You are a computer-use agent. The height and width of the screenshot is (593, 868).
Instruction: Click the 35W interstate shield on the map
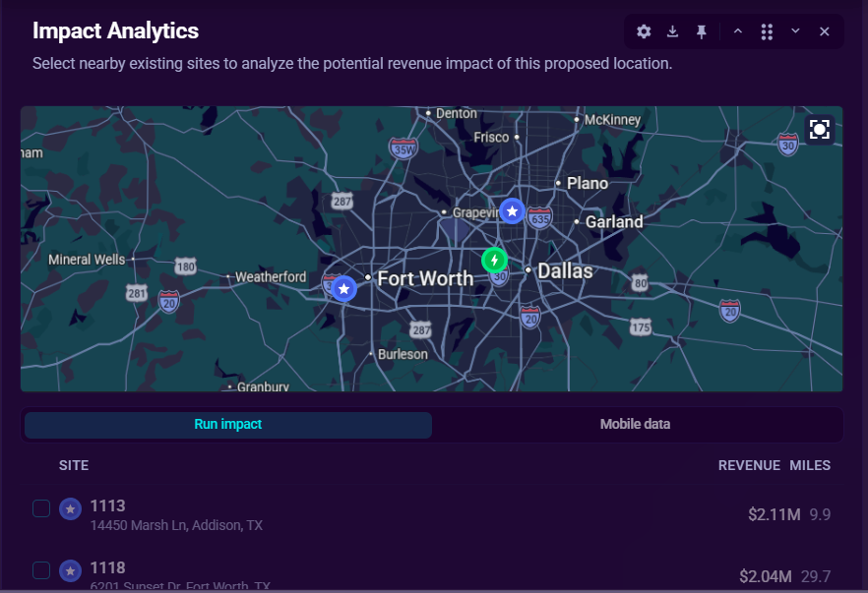403,148
